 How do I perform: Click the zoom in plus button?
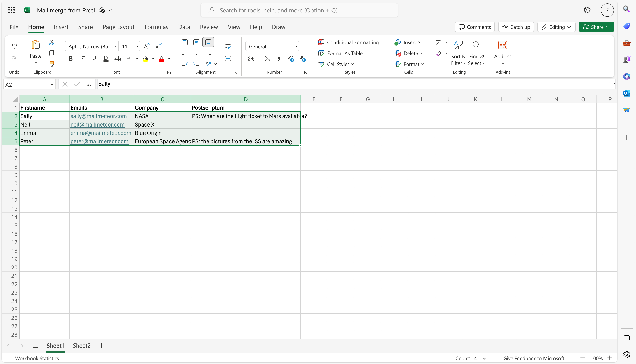610,358
